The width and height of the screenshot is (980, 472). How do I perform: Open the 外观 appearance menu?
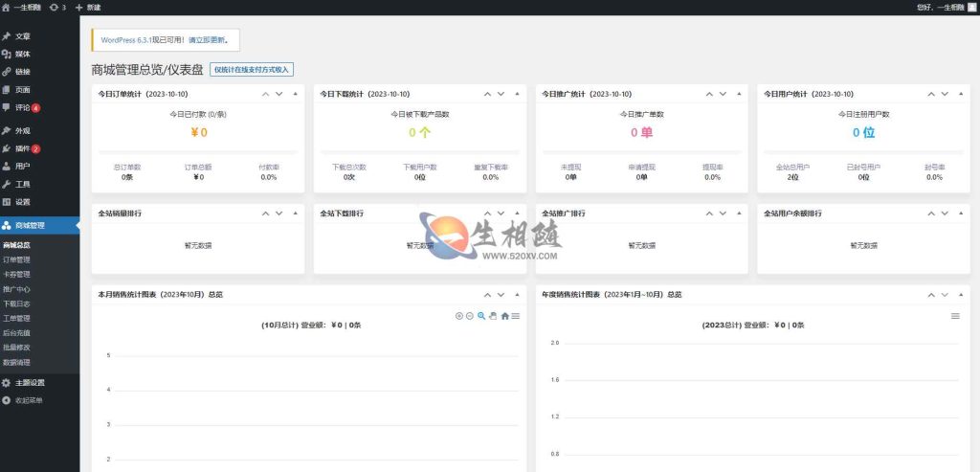39,130
